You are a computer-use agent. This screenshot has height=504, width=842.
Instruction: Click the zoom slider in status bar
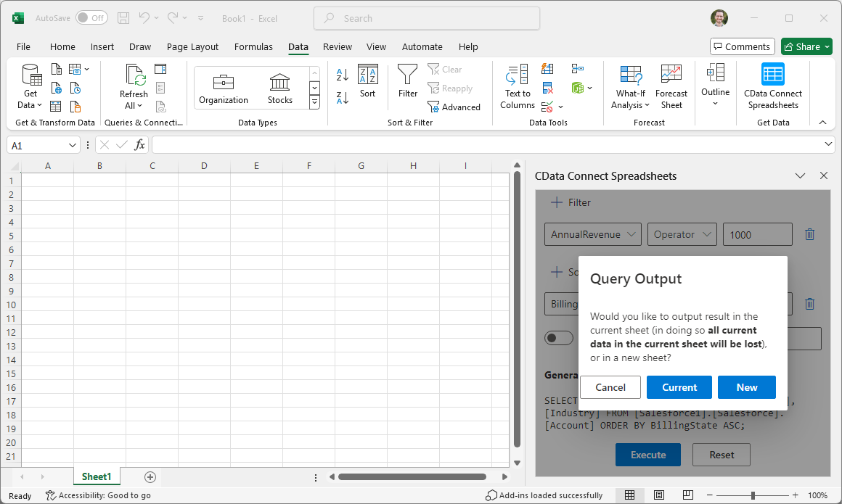[x=753, y=495]
